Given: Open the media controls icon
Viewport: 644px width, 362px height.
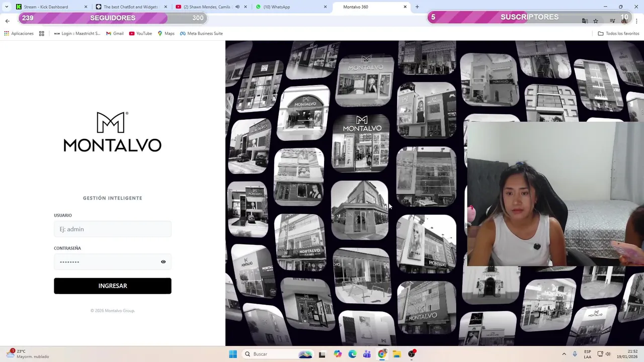Looking at the screenshot, I should pos(612,21).
